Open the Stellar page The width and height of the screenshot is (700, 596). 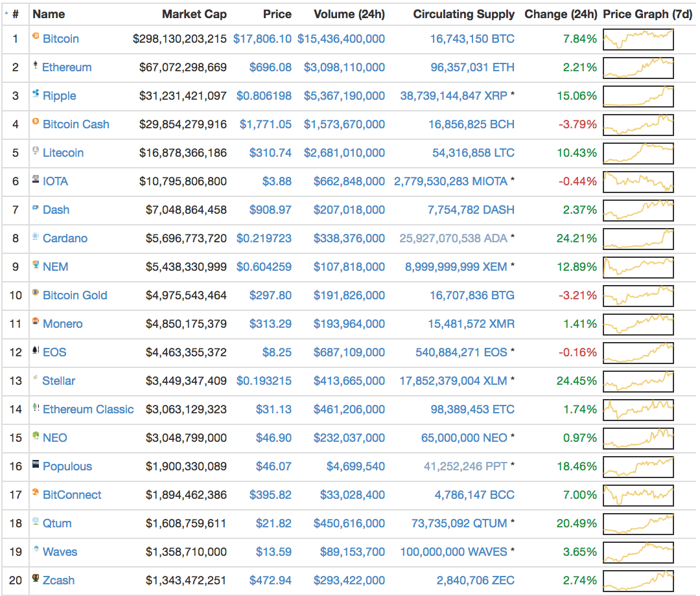coord(59,380)
